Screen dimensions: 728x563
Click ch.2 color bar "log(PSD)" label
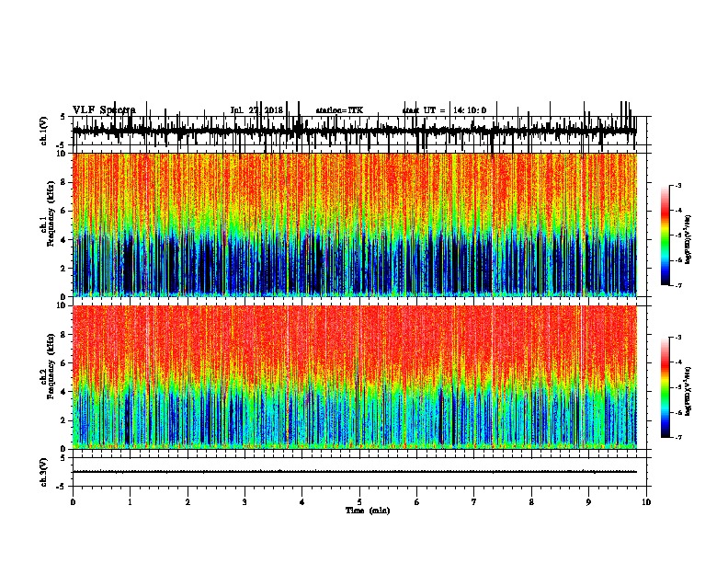(688, 391)
